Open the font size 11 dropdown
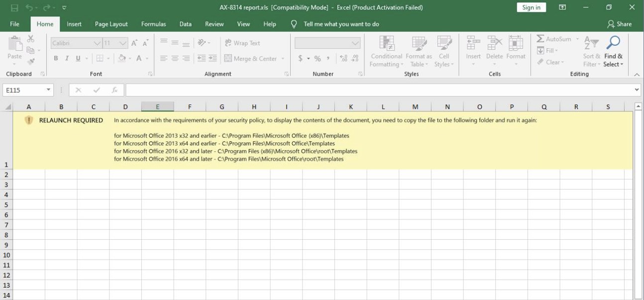 123,43
